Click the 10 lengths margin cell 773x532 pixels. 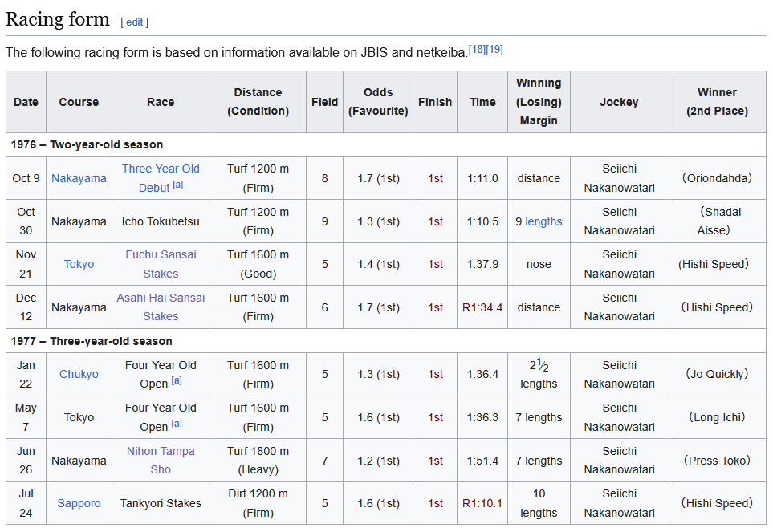click(539, 503)
